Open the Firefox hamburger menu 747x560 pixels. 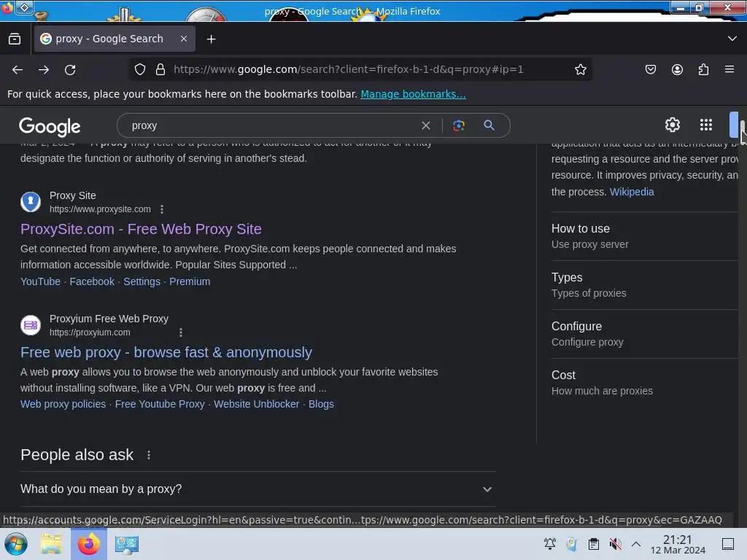(x=729, y=69)
